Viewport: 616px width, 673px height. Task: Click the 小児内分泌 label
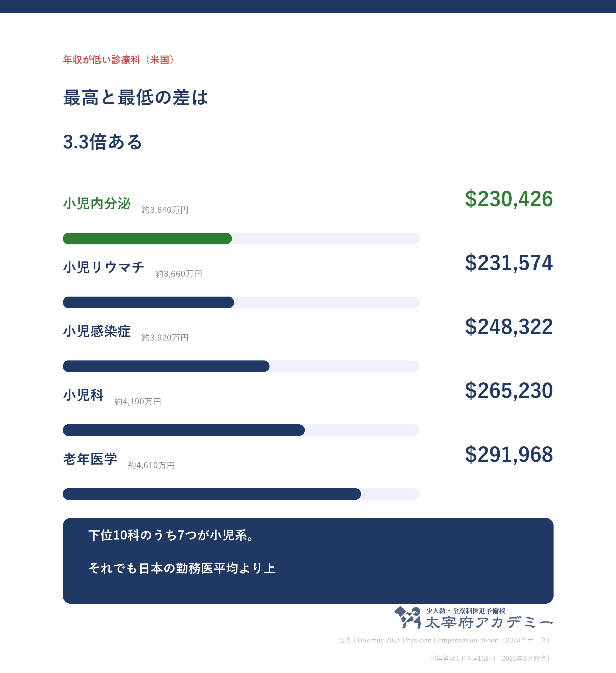(x=97, y=203)
